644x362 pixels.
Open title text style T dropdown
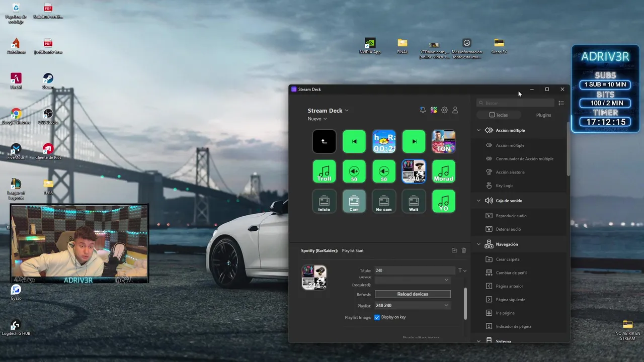click(462, 270)
